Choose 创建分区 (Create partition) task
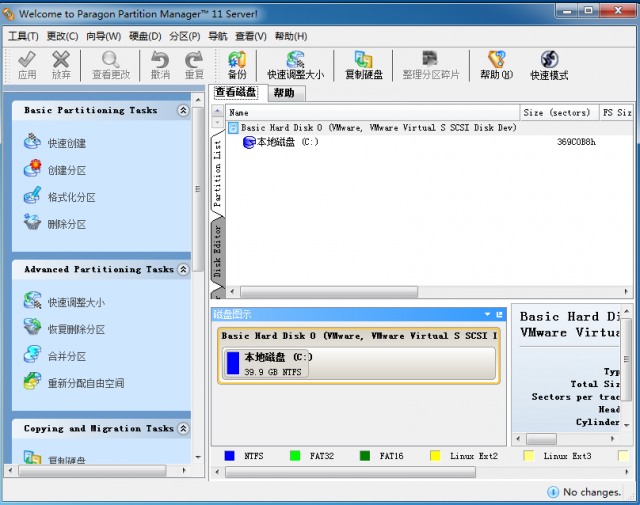This screenshot has width=640, height=505. tap(55, 170)
